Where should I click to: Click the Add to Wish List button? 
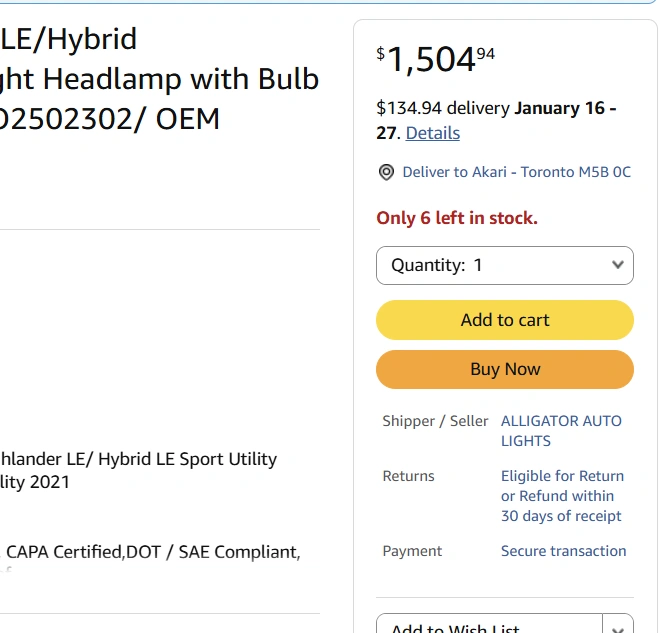490,626
